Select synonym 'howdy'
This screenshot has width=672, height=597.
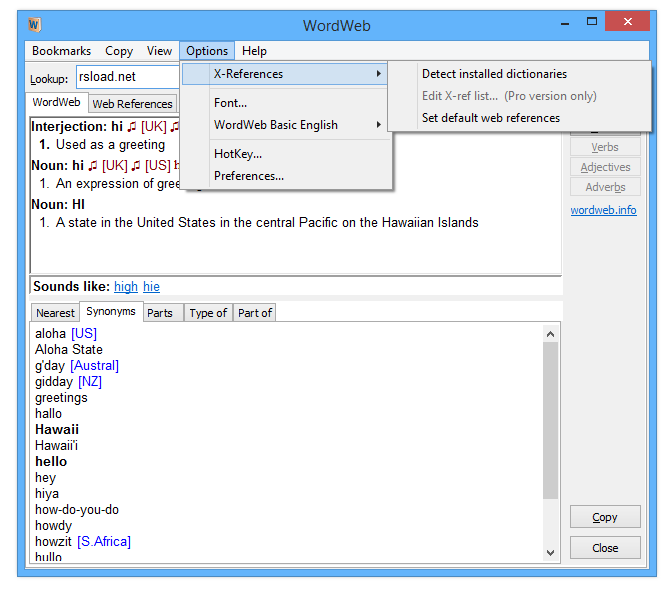click(53, 526)
